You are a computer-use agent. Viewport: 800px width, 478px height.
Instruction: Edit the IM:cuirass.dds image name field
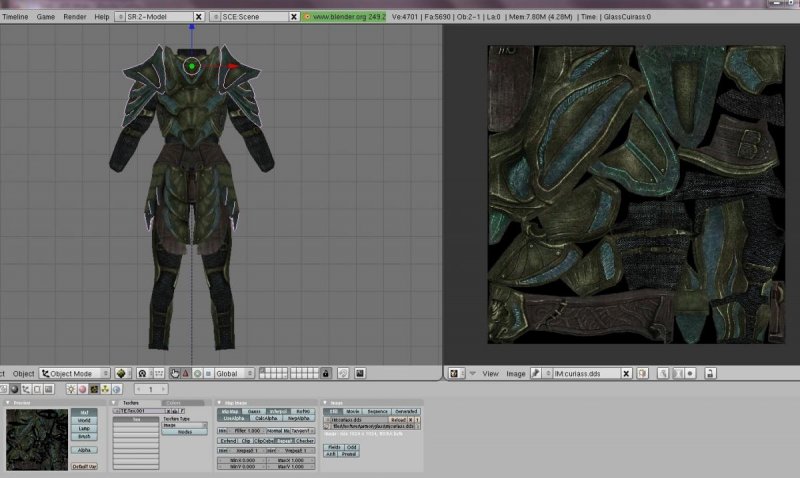(x=587, y=373)
